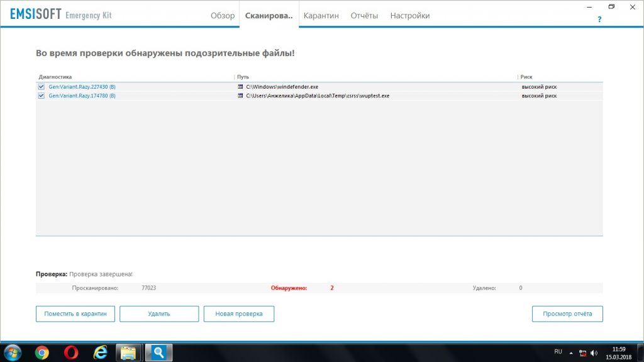Open File Explorer folder icon in taskbar
Viewport: 644px width, 362px height.
point(128,353)
